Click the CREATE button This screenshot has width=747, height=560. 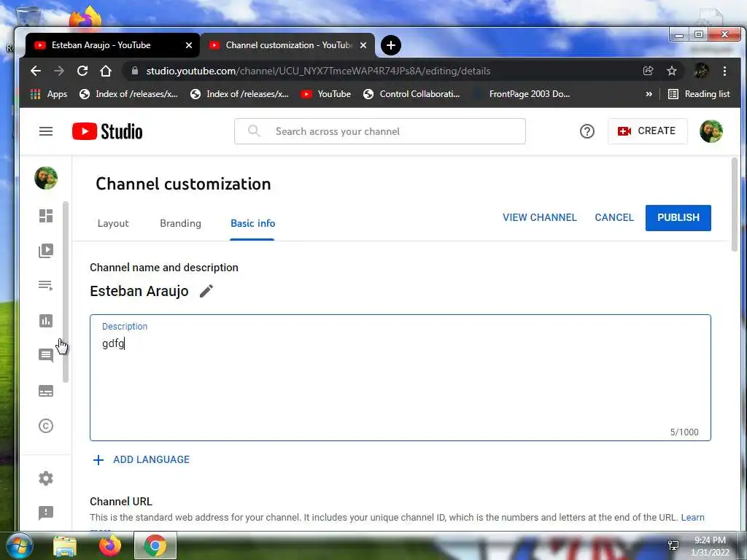(x=648, y=131)
